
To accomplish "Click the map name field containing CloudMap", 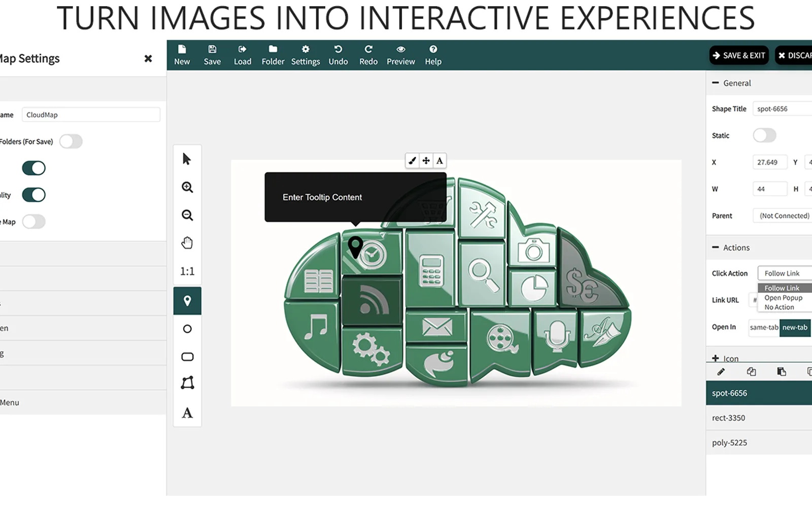I will [91, 115].
